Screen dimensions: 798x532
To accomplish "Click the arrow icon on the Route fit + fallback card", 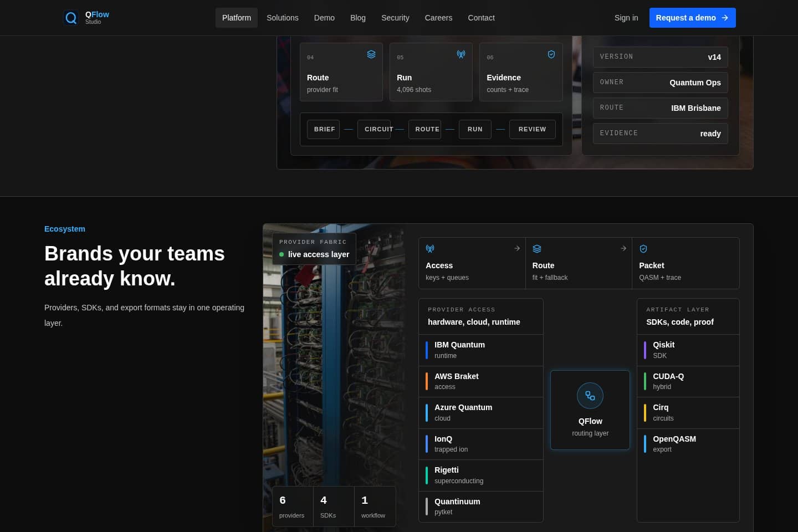I will pyautogui.click(x=623, y=248).
